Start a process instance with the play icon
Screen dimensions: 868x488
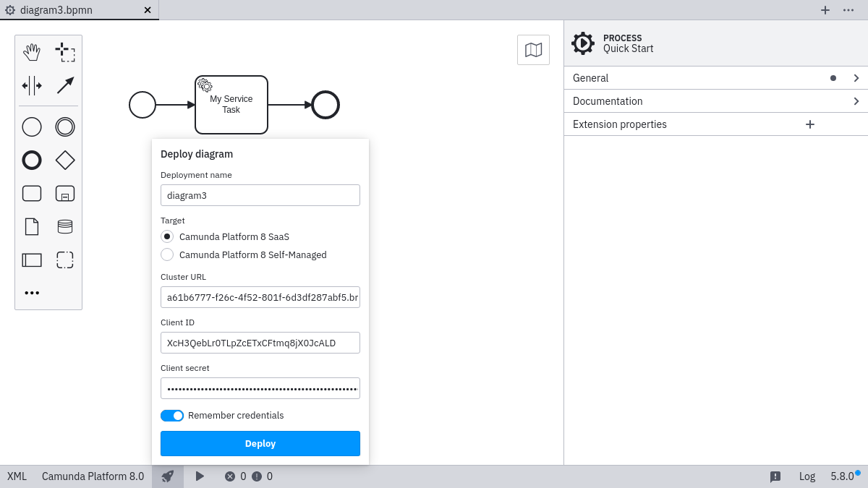(x=200, y=476)
